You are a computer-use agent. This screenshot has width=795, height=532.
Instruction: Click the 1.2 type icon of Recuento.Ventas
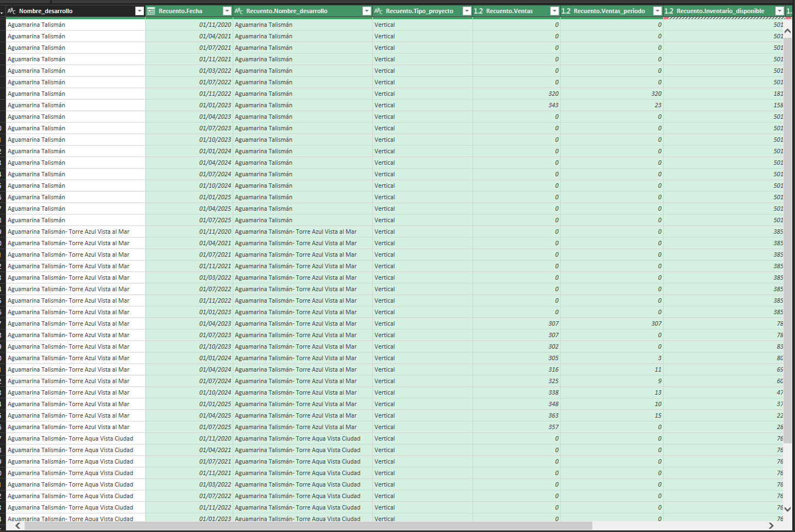(x=479, y=11)
